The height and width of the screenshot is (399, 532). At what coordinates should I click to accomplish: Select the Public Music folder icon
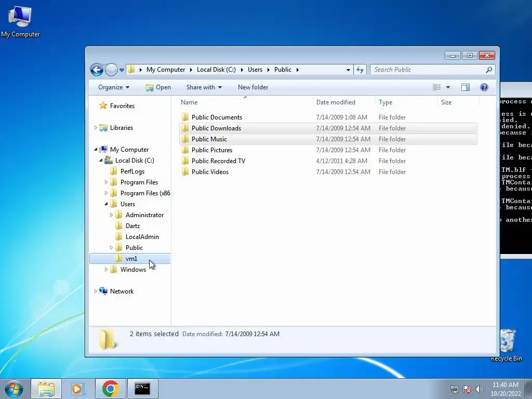tap(185, 139)
